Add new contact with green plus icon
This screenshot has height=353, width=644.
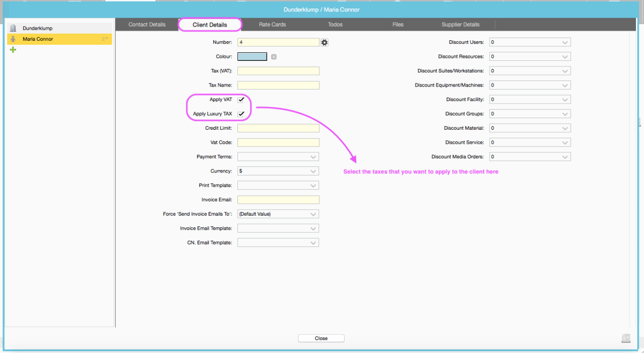pos(13,49)
